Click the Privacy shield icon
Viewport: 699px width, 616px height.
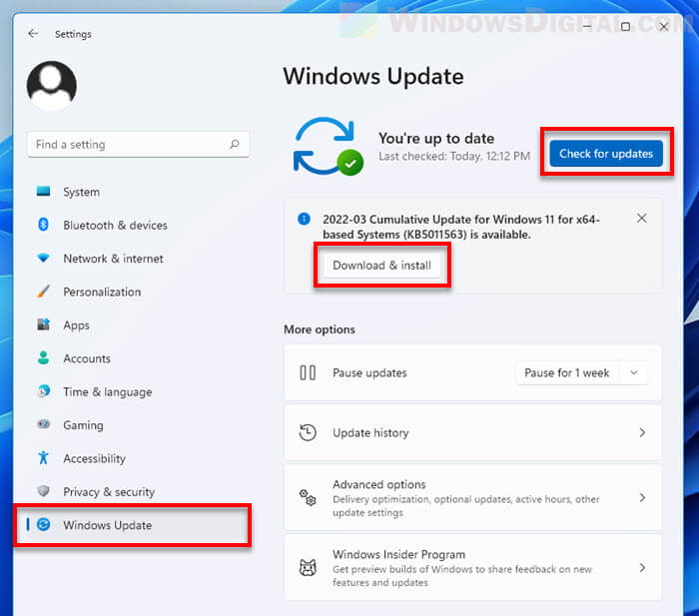[43, 491]
